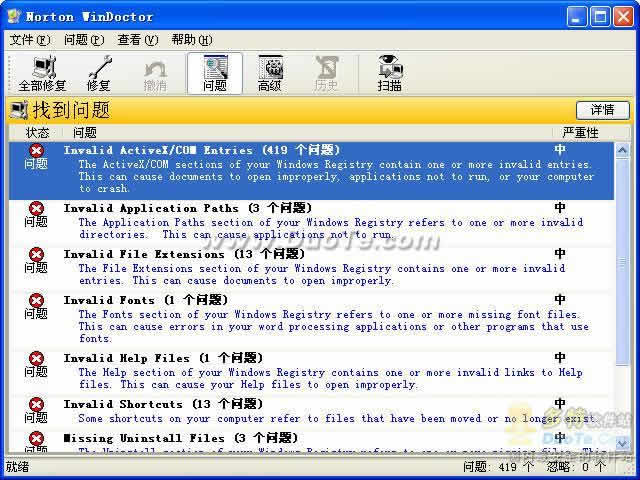Open the 文件(F) menu
The height and width of the screenshot is (480, 640).
point(30,40)
